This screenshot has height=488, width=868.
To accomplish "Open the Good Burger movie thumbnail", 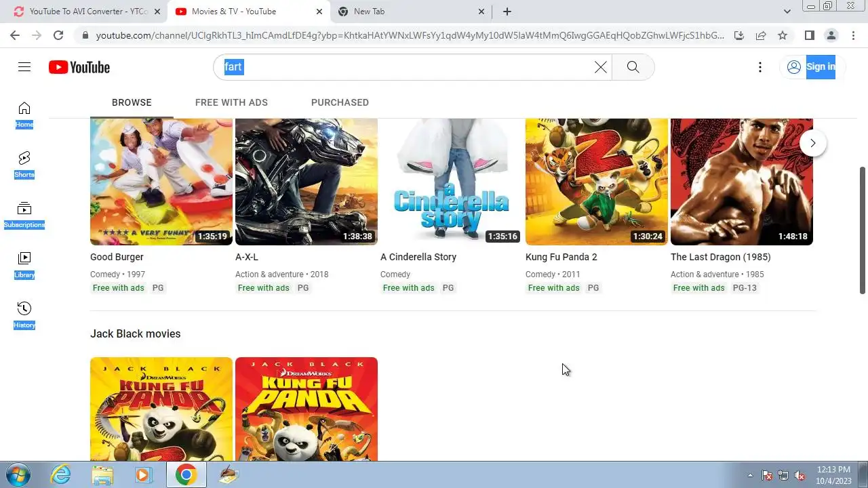I will pyautogui.click(x=161, y=182).
